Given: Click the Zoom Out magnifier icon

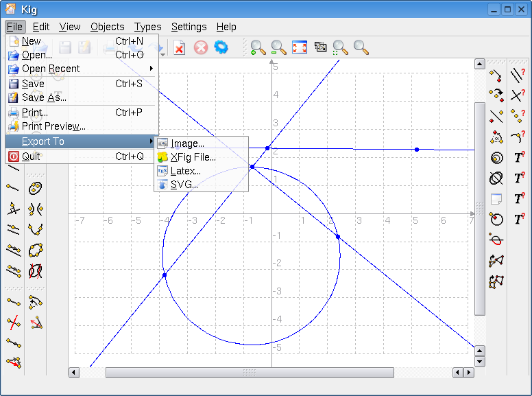Looking at the screenshot, I should pos(278,47).
